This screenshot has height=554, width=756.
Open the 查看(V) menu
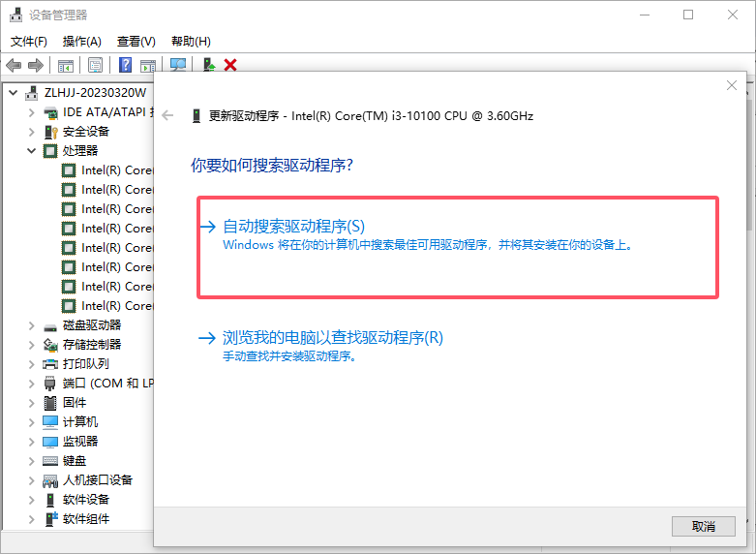point(136,42)
